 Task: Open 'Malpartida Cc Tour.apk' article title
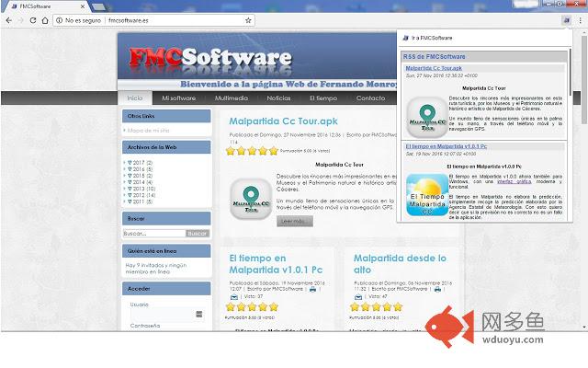point(283,121)
